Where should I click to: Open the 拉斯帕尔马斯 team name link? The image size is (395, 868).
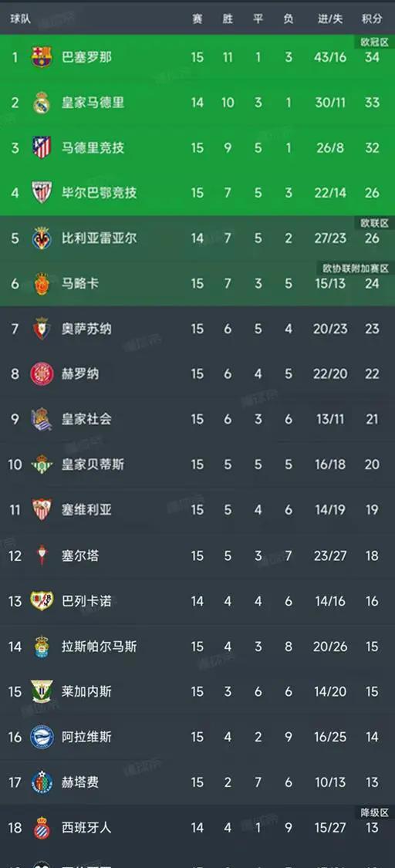point(99,646)
